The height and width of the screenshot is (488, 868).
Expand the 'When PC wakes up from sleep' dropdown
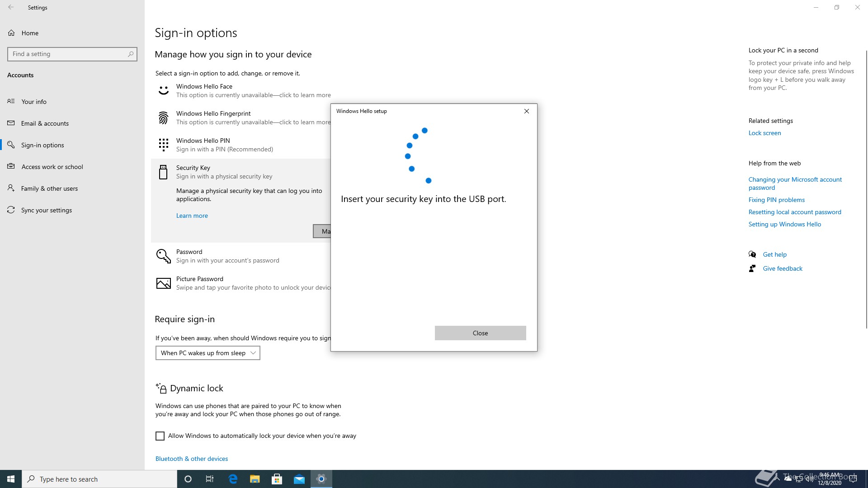208,353
